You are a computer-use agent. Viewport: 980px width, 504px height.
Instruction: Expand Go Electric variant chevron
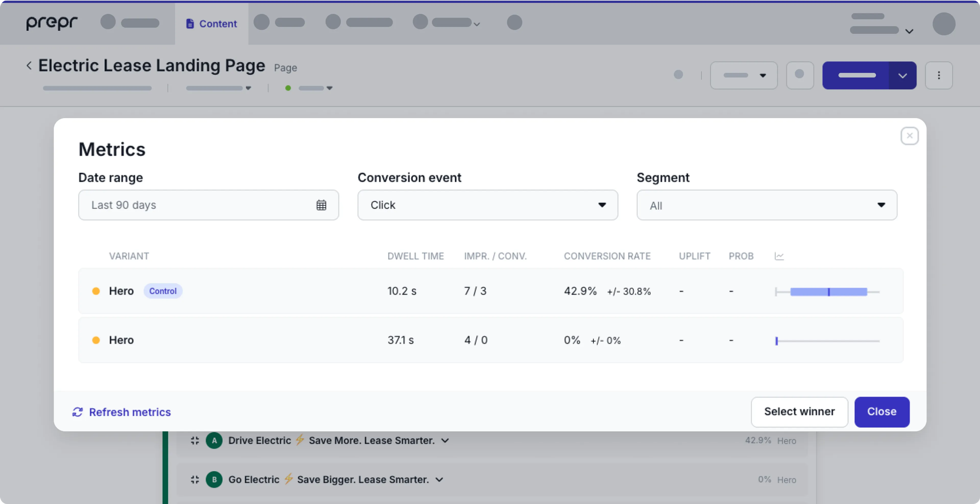(439, 480)
